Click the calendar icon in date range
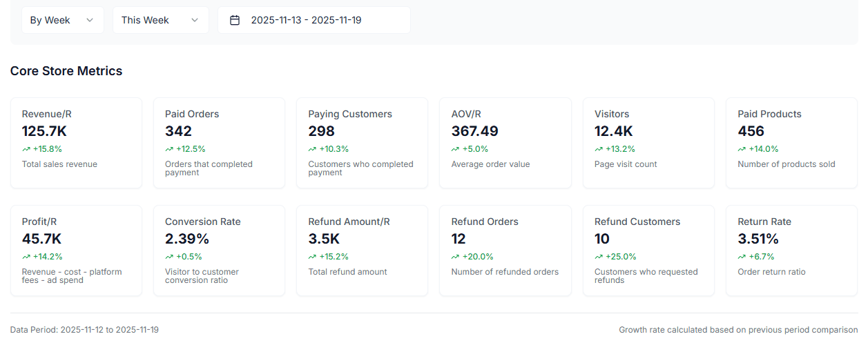 click(x=235, y=20)
